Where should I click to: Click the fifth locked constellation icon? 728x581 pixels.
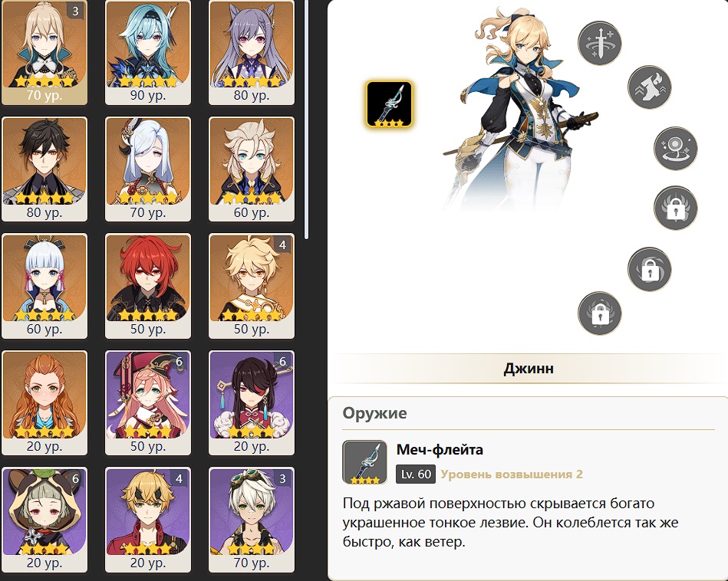[x=649, y=269]
